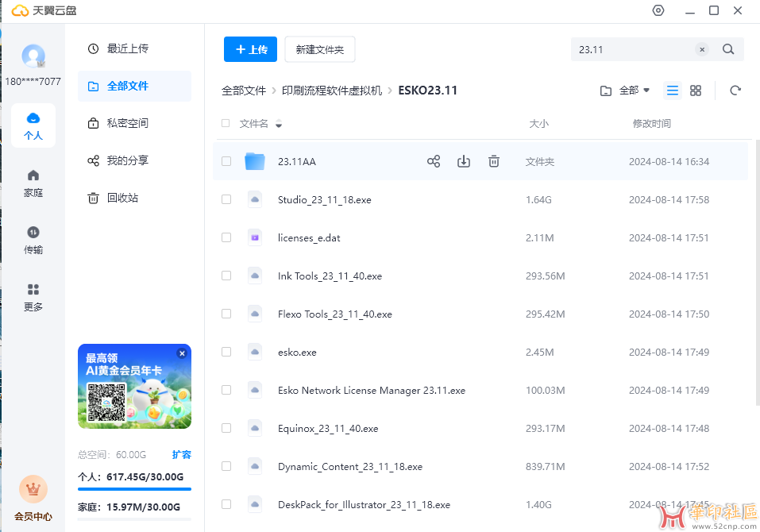
Task: Click the file list vertical scrollbar
Action: tap(758, 272)
